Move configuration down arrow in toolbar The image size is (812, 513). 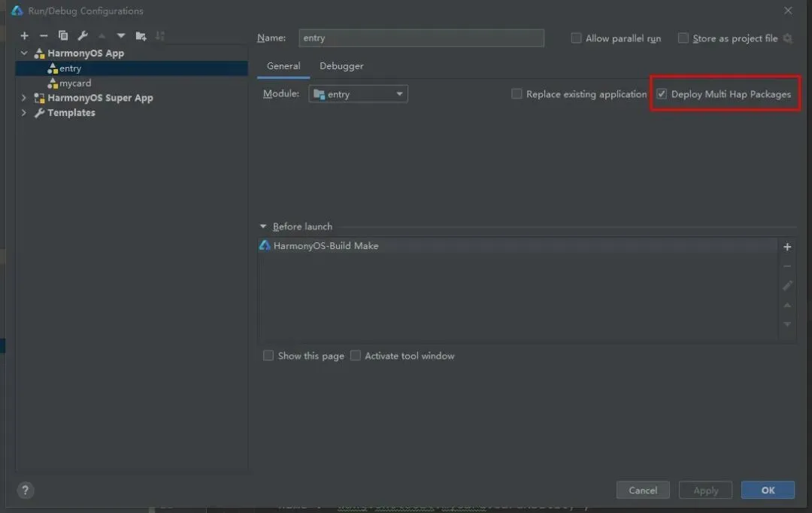(121, 36)
